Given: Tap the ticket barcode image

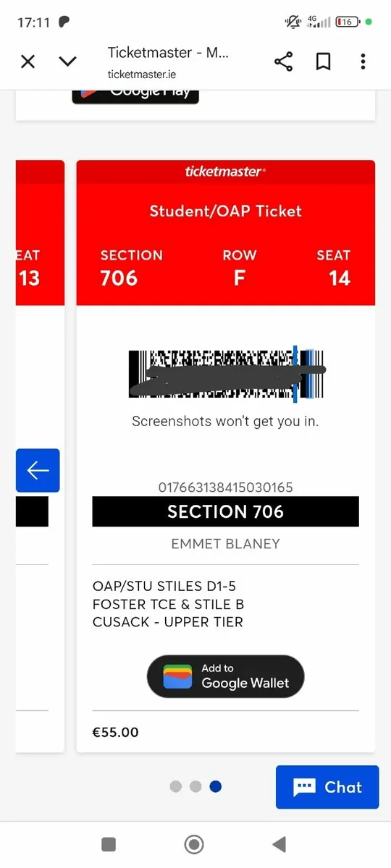Looking at the screenshot, I should [226, 375].
